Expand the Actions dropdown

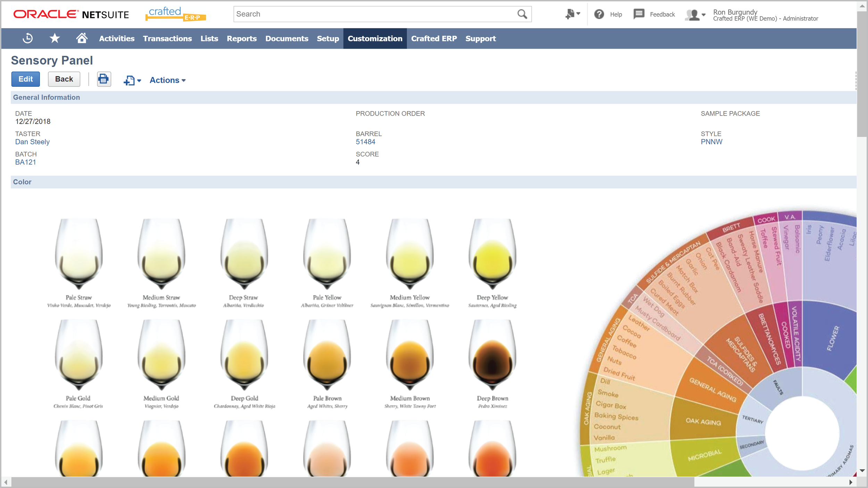[x=168, y=80]
